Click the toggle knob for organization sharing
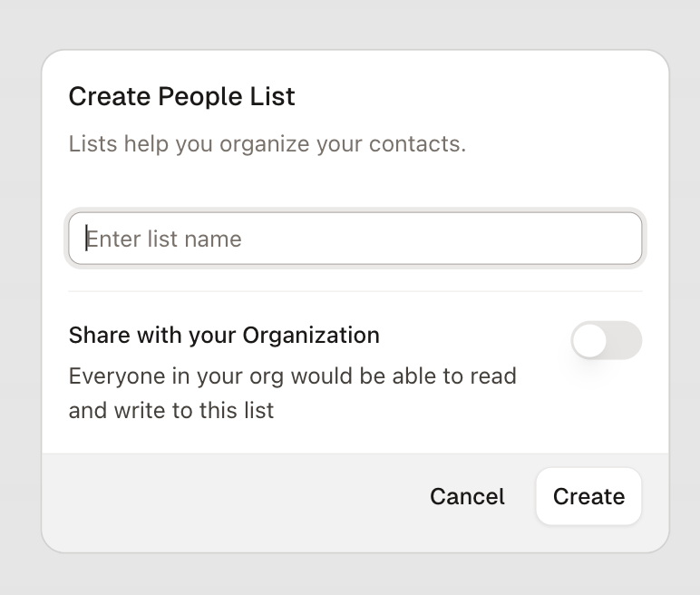 pyautogui.click(x=590, y=340)
